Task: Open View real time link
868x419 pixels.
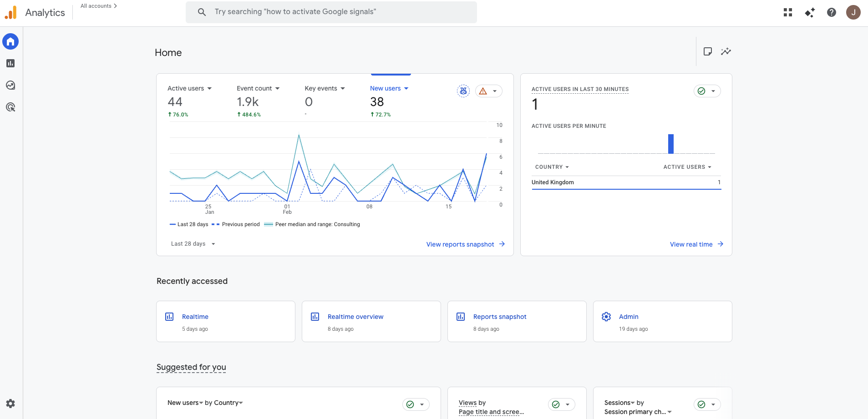Action: point(691,244)
